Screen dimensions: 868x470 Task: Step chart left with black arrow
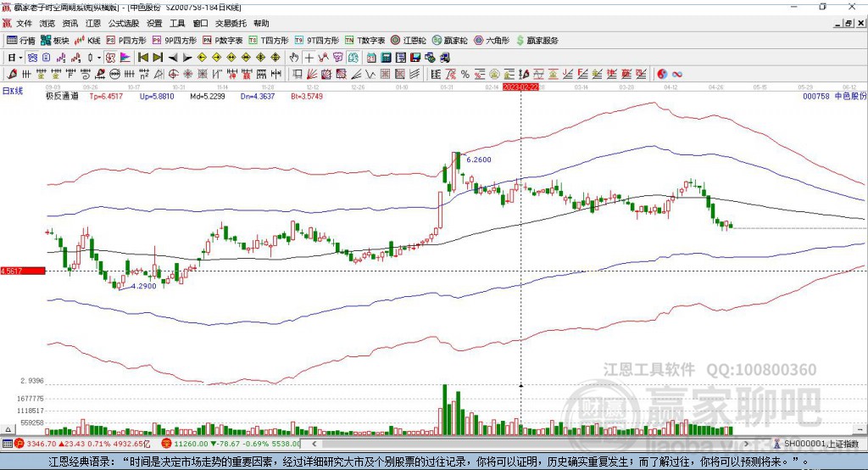173,58
